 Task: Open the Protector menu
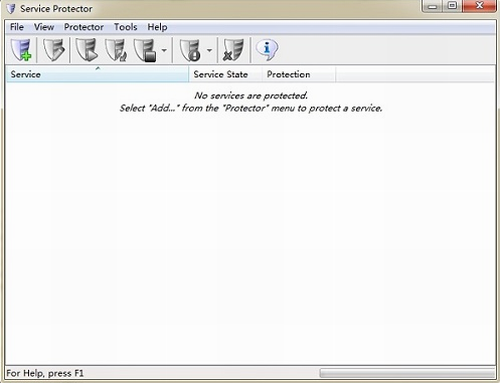[84, 27]
